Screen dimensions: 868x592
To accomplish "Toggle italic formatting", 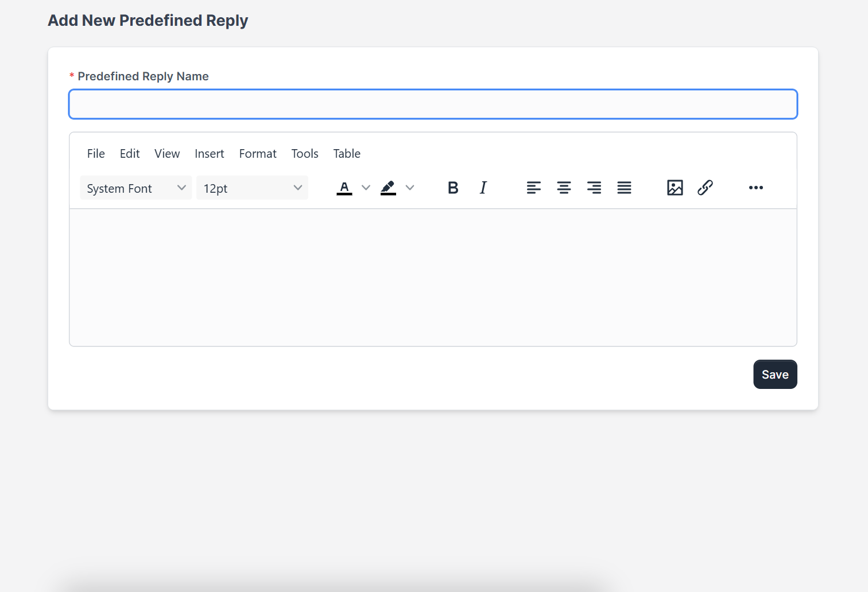I will pos(483,188).
